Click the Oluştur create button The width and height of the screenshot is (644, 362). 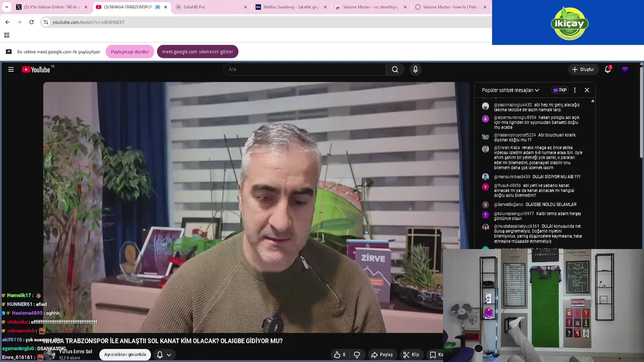[x=583, y=69]
